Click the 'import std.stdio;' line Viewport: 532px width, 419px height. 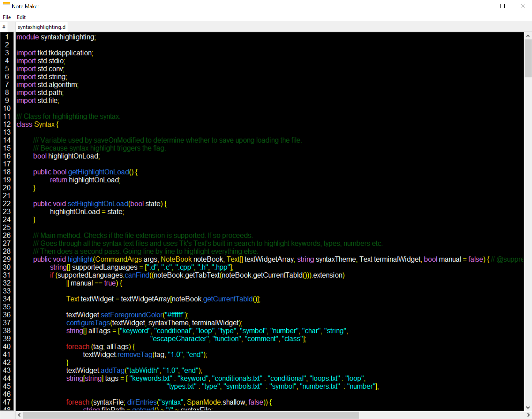coord(41,61)
